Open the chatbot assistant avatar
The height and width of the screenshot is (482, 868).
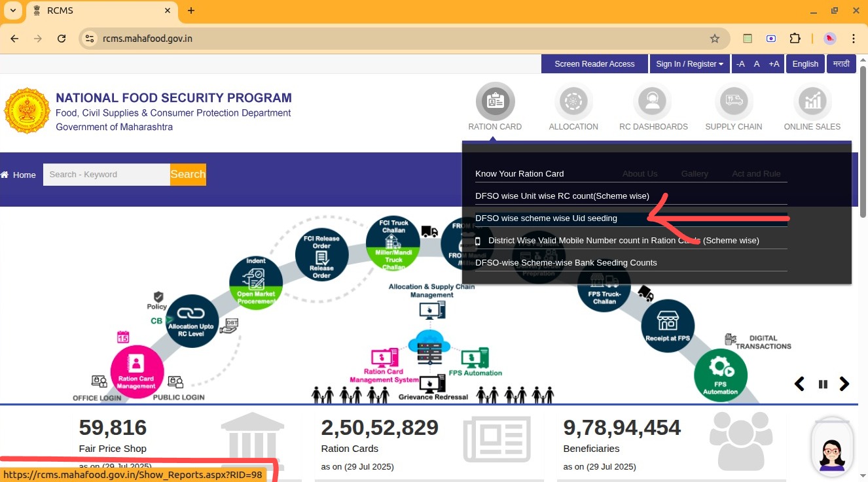(x=832, y=449)
